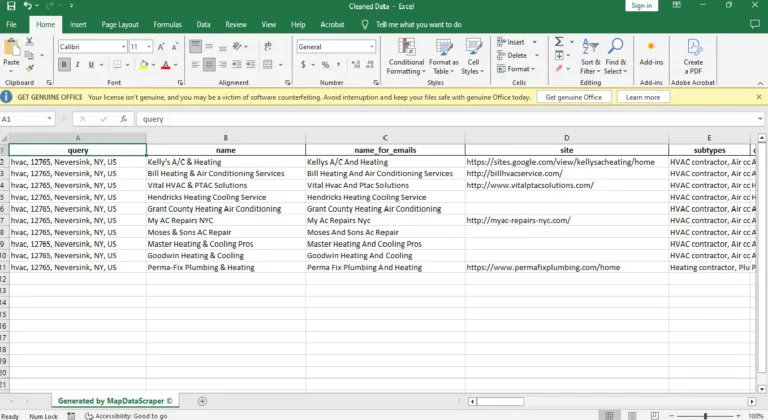This screenshot has width=768, height=420.
Task: Open the File tab
Action: point(11,25)
